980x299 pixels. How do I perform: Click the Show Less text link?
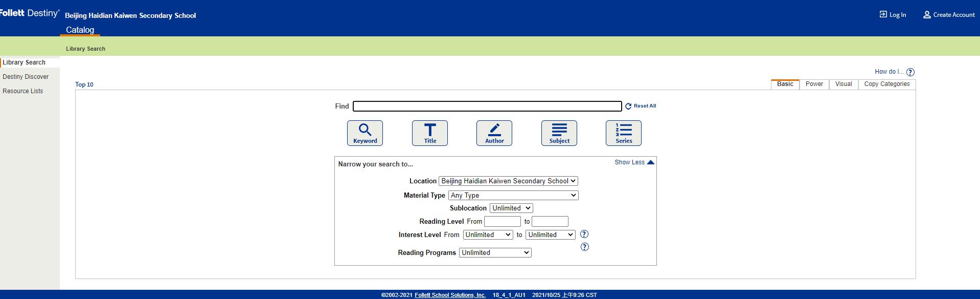630,162
